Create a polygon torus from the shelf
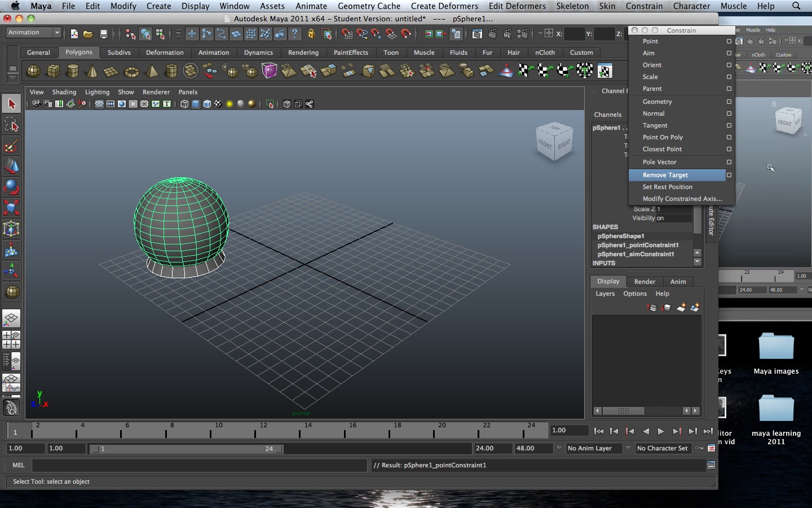 [x=131, y=71]
